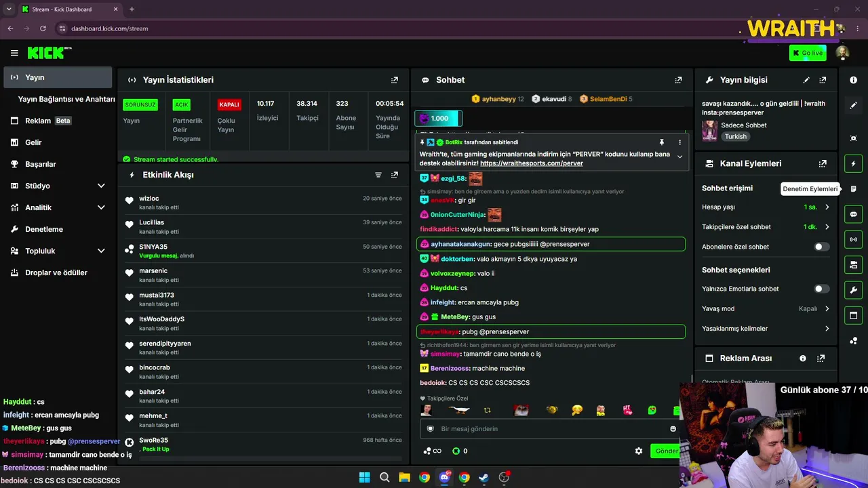Toggle Abonelere özel sohbet switch
The width and height of the screenshot is (868, 488).
(821, 247)
